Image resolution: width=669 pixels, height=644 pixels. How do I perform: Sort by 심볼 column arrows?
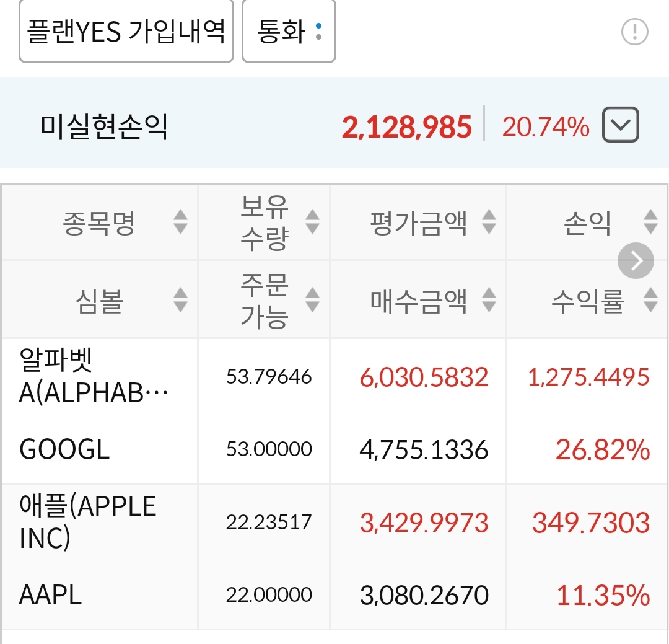[180, 300]
